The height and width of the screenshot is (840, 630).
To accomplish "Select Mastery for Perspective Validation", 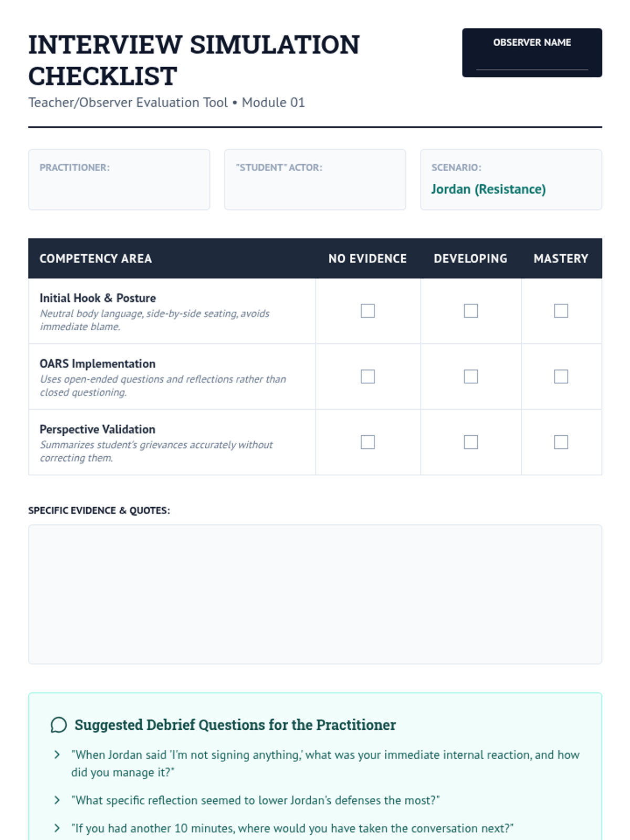I will [561, 442].
